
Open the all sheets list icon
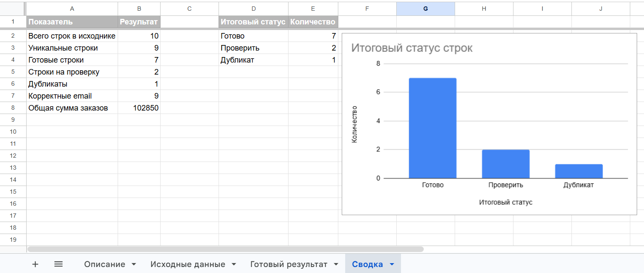click(x=58, y=264)
